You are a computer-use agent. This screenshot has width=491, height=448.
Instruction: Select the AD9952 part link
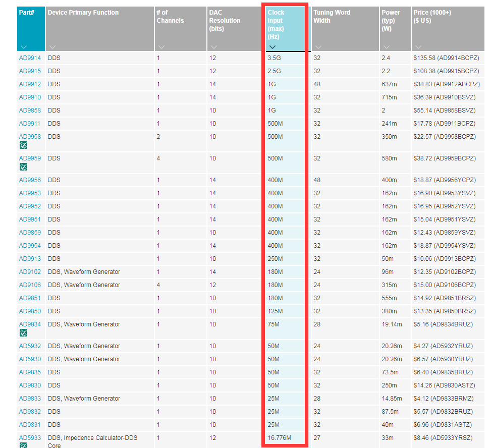click(x=30, y=206)
